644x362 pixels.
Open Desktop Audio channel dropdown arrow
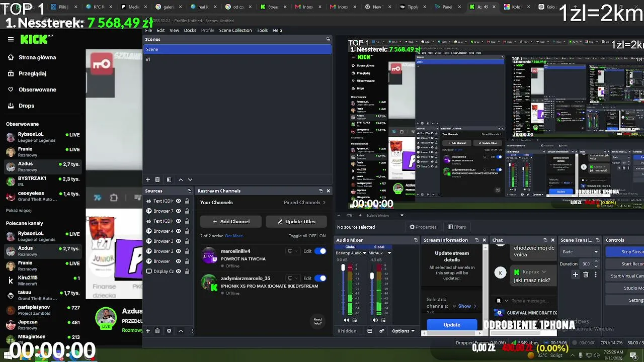coord(364,253)
